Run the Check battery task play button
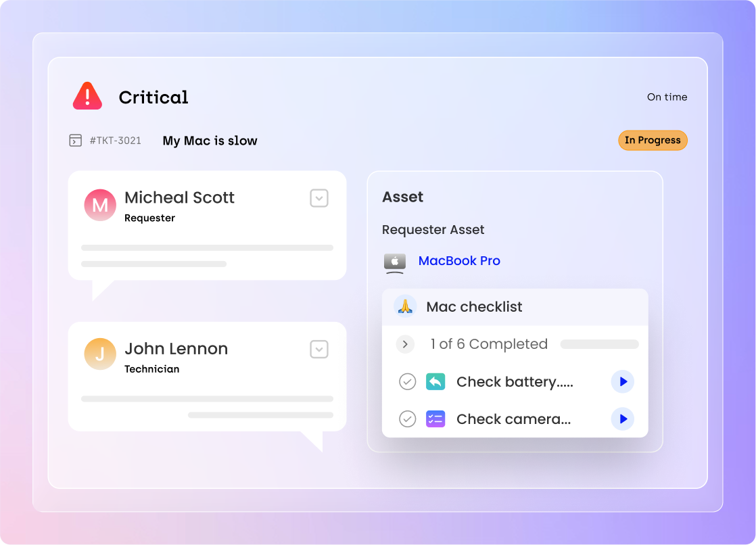756x545 pixels. [623, 382]
